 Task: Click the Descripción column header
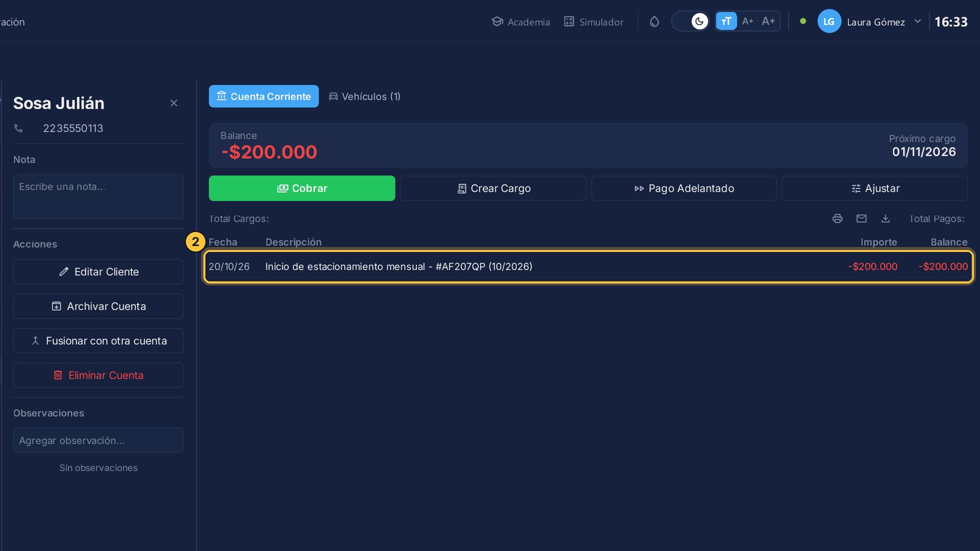(293, 242)
